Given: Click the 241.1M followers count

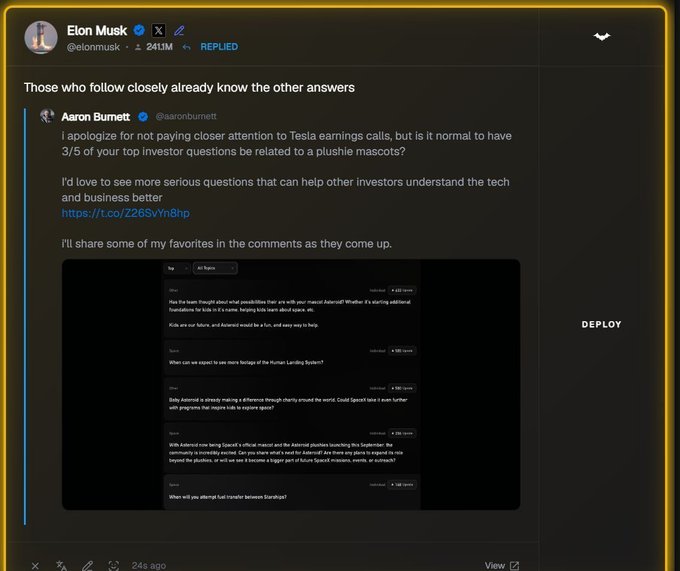Looking at the screenshot, I should coord(154,47).
